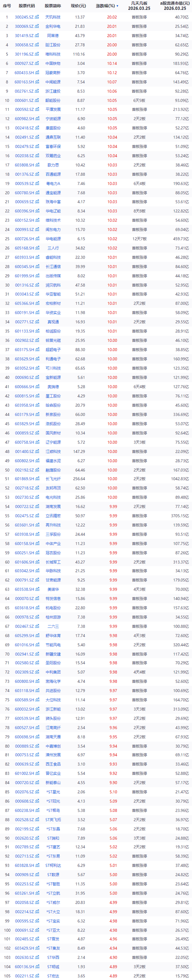This screenshot has width=192, height=980.
Task: Click the 几天几板 column header
Action: 139,6
